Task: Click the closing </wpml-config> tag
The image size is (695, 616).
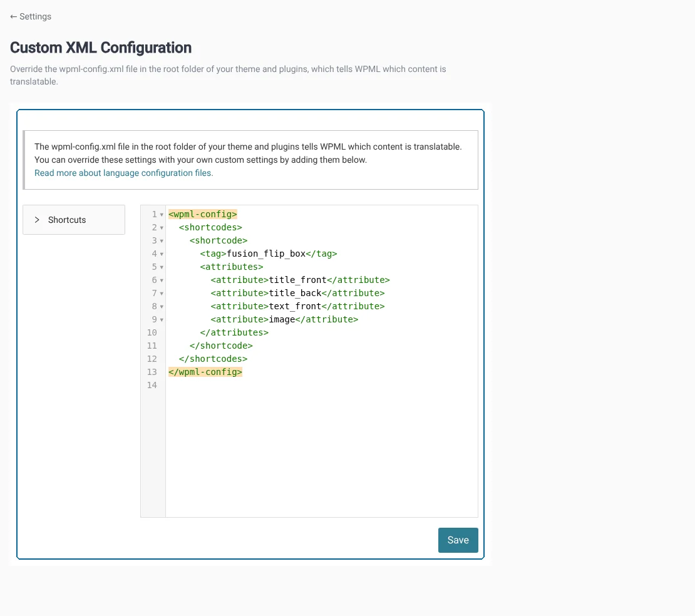Action: pos(205,372)
